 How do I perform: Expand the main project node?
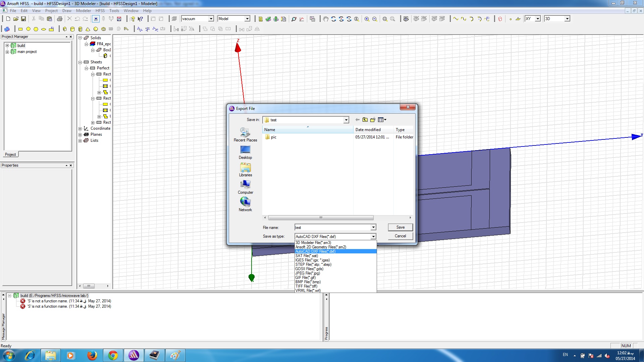tap(7, 52)
